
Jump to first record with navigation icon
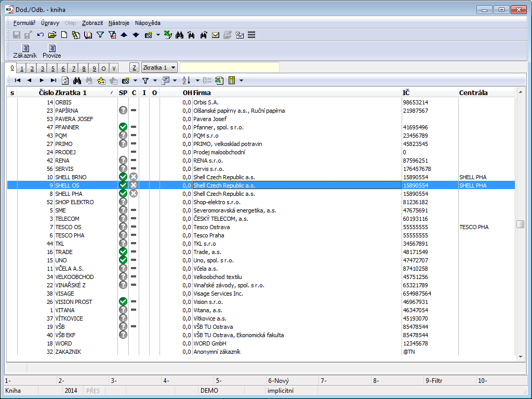click(18, 81)
